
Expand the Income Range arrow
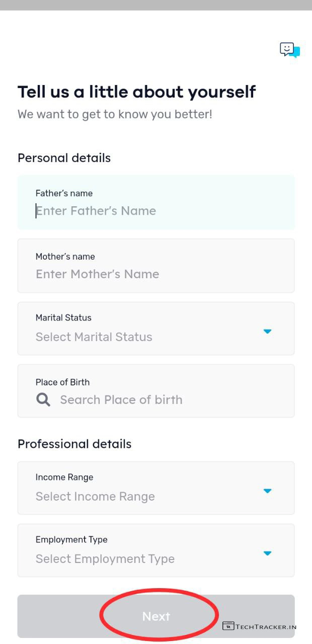click(268, 491)
